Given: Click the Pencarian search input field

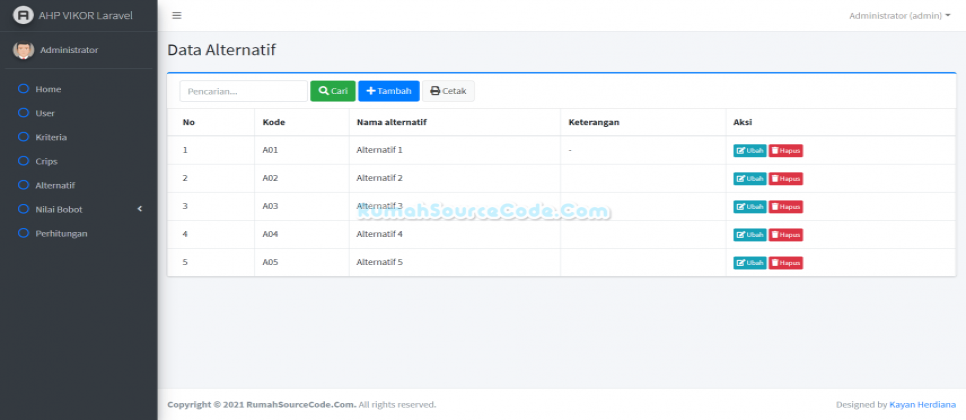Looking at the screenshot, I should click(x=243, y=91).
